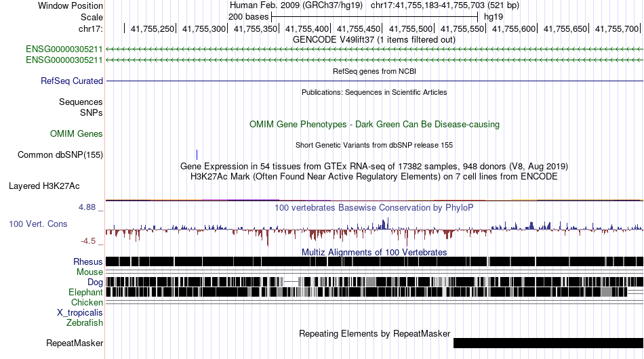Click the OMIM Gene Phenotypes track title
644x359 pixels.
(374, 125)
